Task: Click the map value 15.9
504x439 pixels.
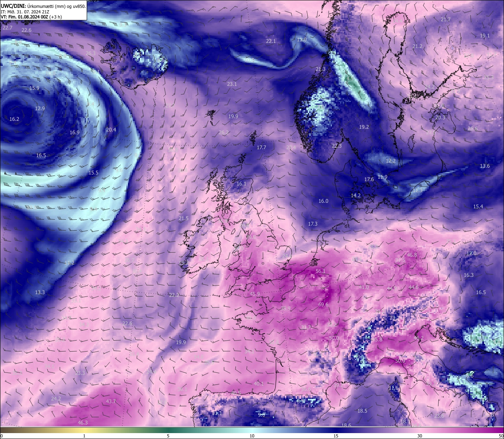Action: click(x=34, y=88)
